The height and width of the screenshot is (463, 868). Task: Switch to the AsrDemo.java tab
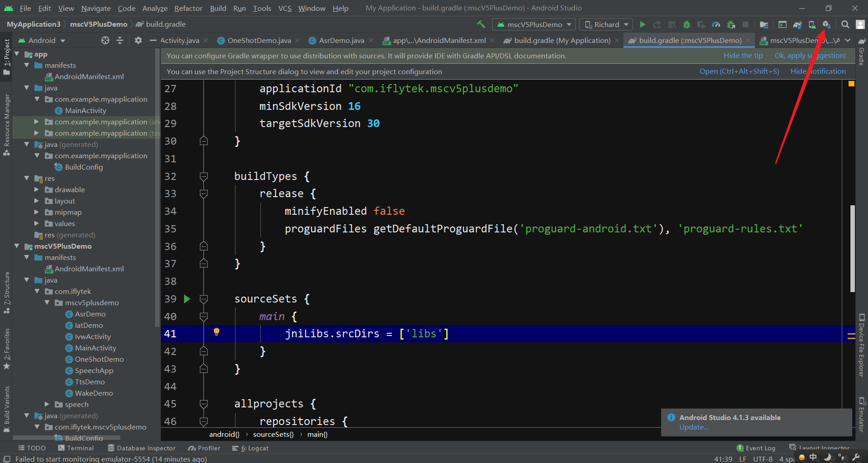tap(341, 40)
